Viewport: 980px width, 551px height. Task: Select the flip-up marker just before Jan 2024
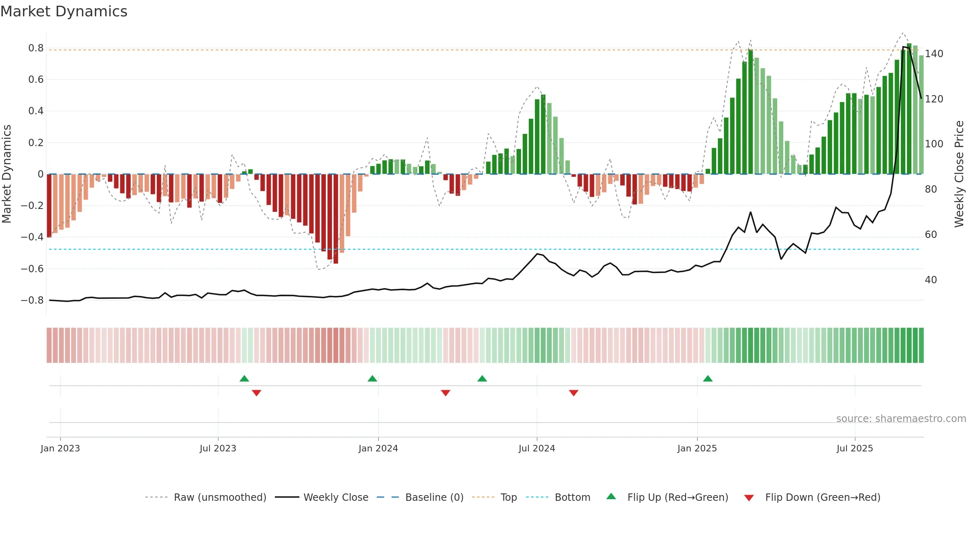point(372,378)
